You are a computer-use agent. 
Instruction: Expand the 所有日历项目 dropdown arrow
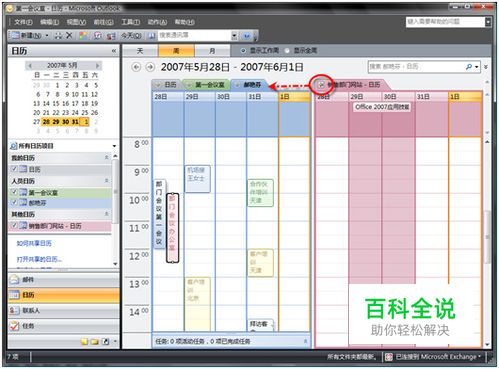pyautogui.click(x=114, y=146)
